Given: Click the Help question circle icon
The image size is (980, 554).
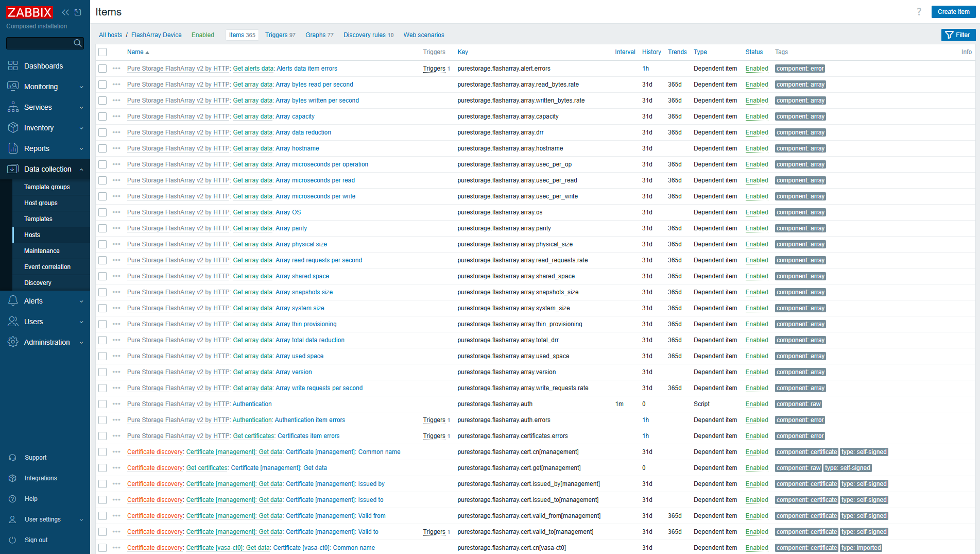Looking at the screenshot, I should (x=12, y=499).
